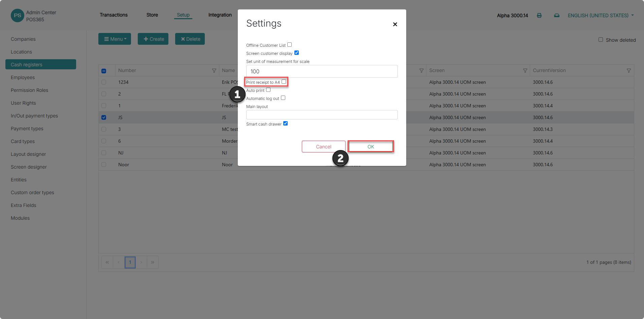Expand the Menu dropdown button
Viewport: 644px width, 319px height.
click(115, 39)
